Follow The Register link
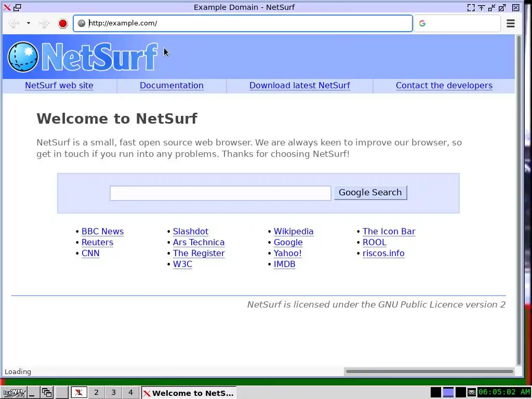Screen dimensions: 532x399 click(199, 253)
